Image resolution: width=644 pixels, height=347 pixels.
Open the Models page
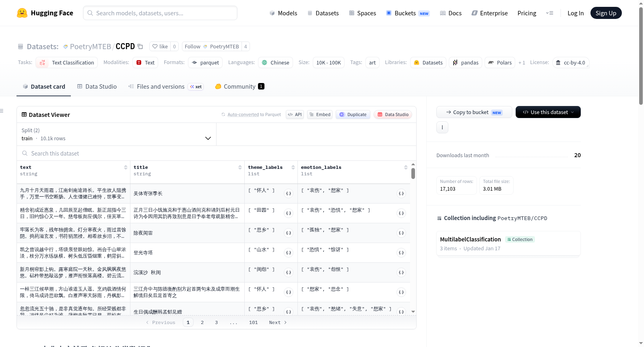(x=283, y=13)
